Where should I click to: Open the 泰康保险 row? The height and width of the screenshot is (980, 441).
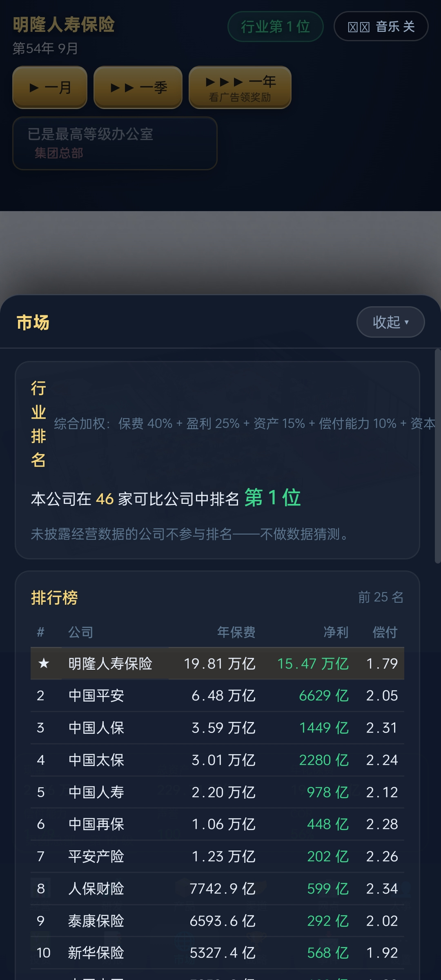coord(217,921)
